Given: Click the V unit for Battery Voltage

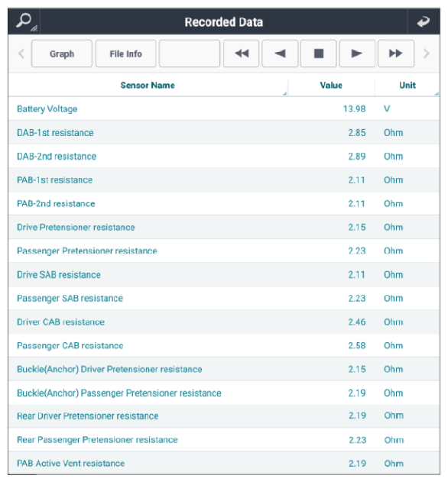Looking at the screenshot, I should click(387, 108).
